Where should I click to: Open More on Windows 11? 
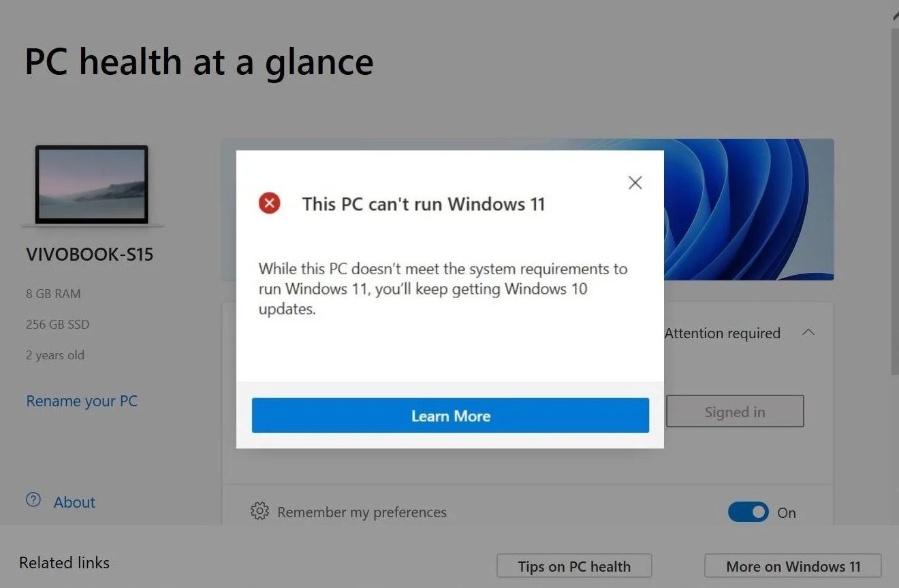point(793,566)
